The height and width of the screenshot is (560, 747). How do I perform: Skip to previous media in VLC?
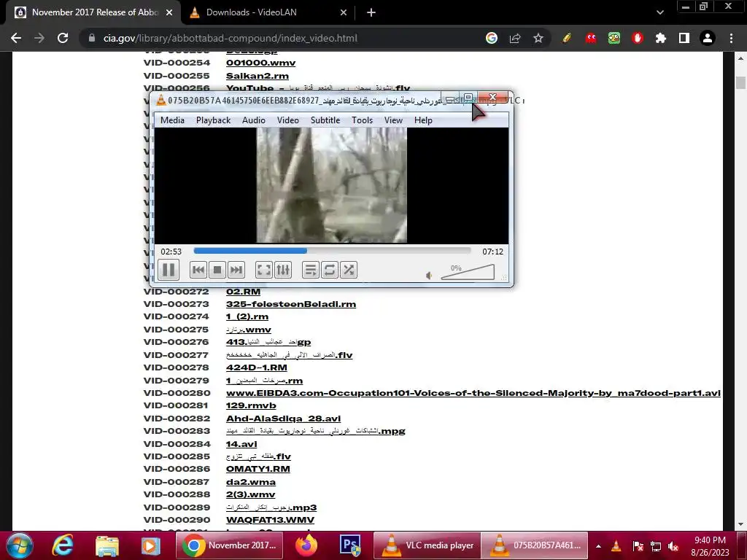tap(198, 270)
